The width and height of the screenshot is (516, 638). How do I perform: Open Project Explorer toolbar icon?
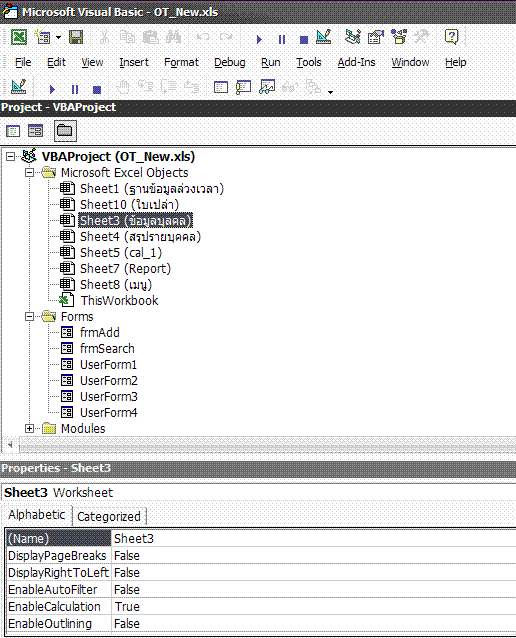click(x=352, y=37)
